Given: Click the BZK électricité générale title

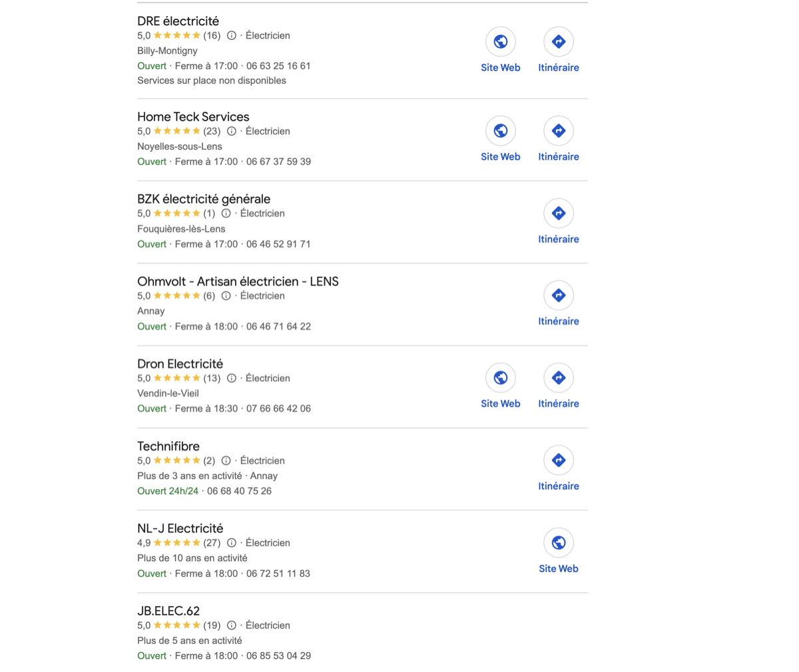Looking at the screenshot, I should [x=204, y=199].
